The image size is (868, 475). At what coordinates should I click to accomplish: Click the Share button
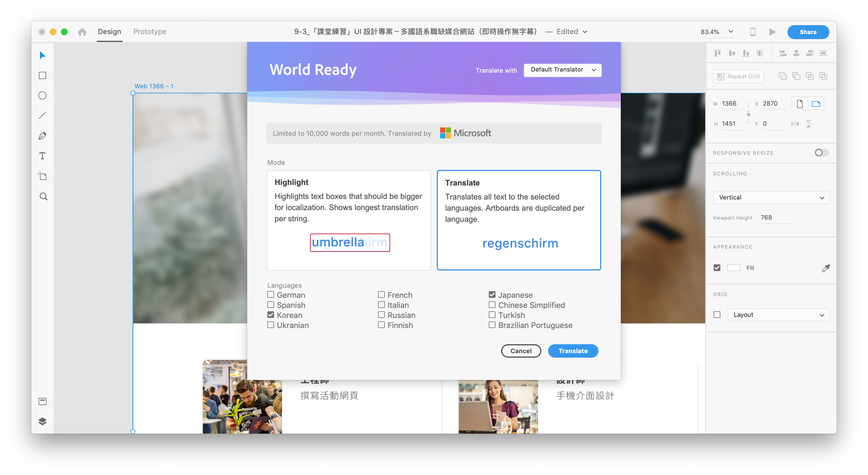(x=808, y=32)
